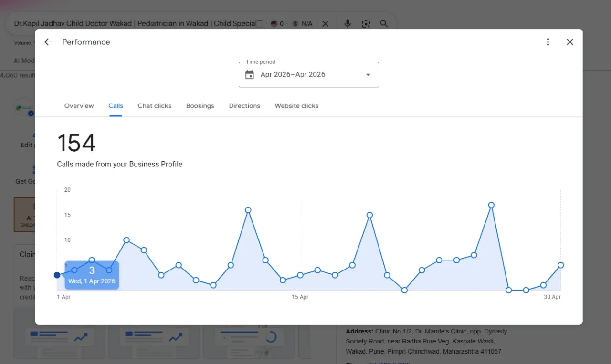Expand the Time period dropdown arrow

(368, 75)
